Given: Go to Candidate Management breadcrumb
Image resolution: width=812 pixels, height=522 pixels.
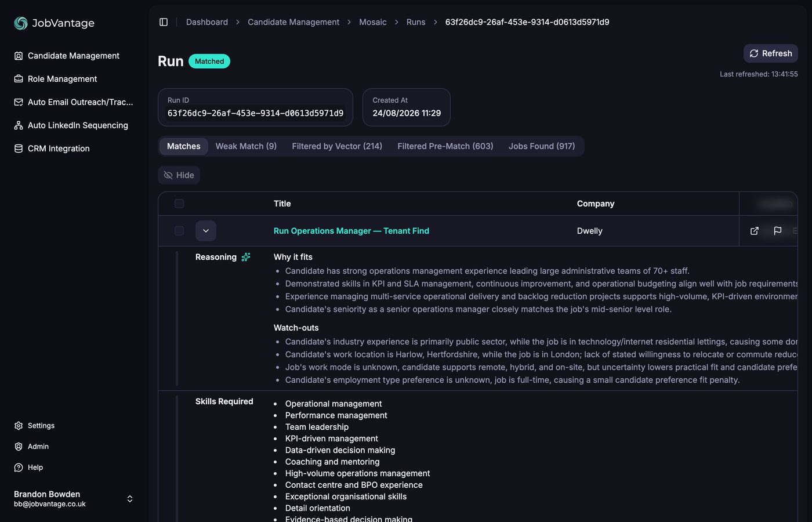Looking at the screenshot, I should pos(293,22).
